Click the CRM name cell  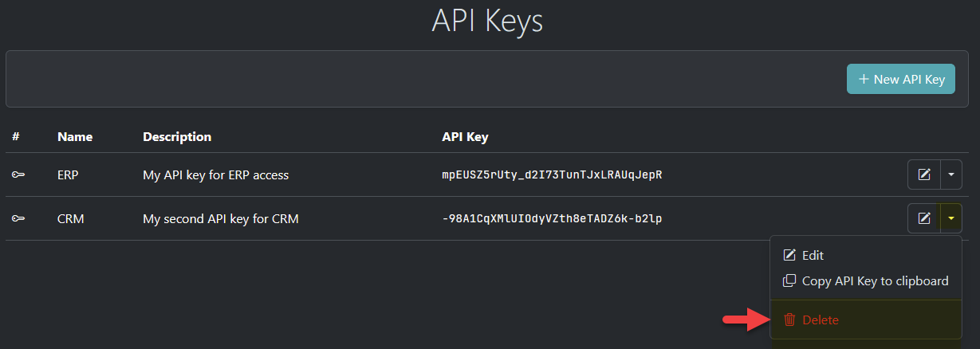[x=71, y=218]
